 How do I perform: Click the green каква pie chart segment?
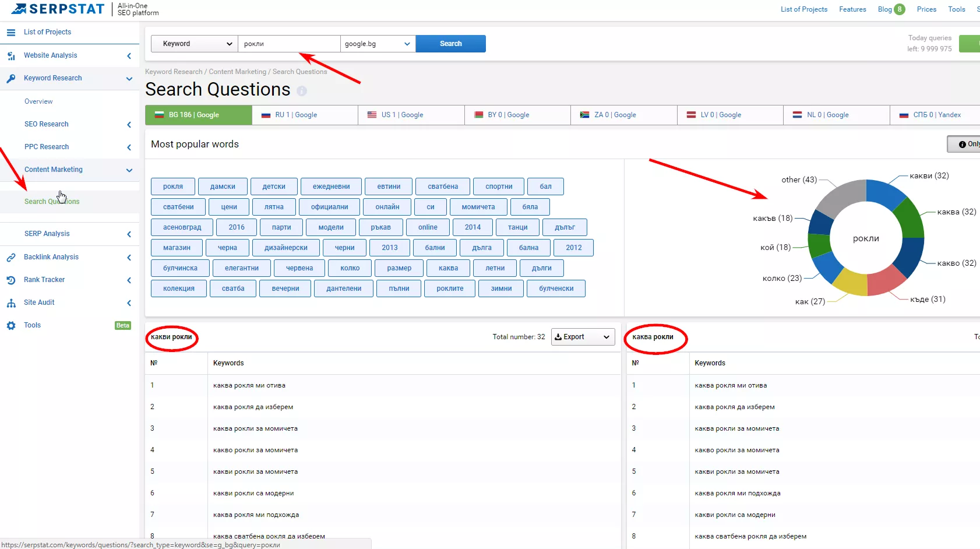(911, 217)
